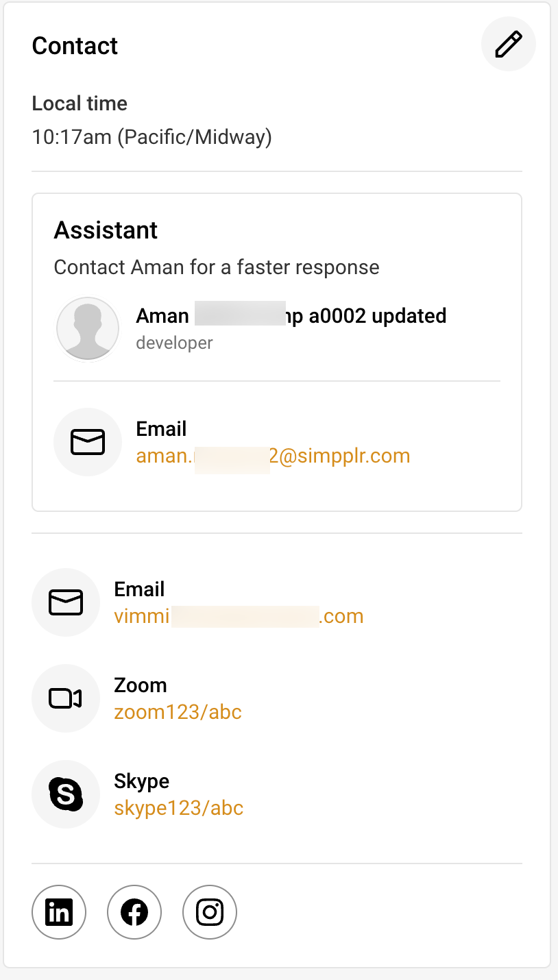Click the vimmi email address link

pos(238,615)
